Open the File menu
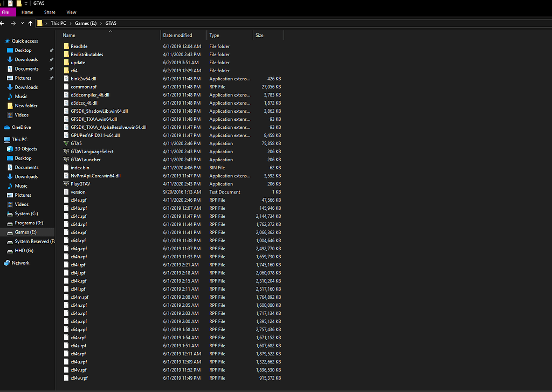This screenshot has height=392, width=552. pos(7,12)
